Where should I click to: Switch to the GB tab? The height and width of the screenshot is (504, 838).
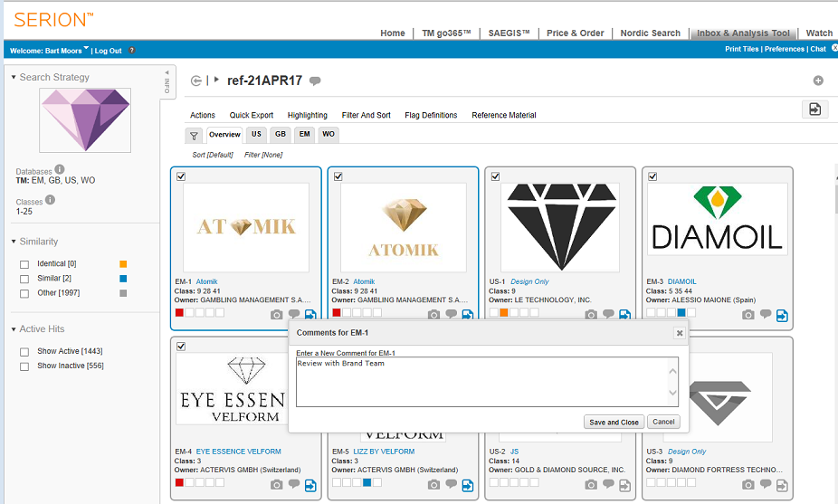[281, 135]
